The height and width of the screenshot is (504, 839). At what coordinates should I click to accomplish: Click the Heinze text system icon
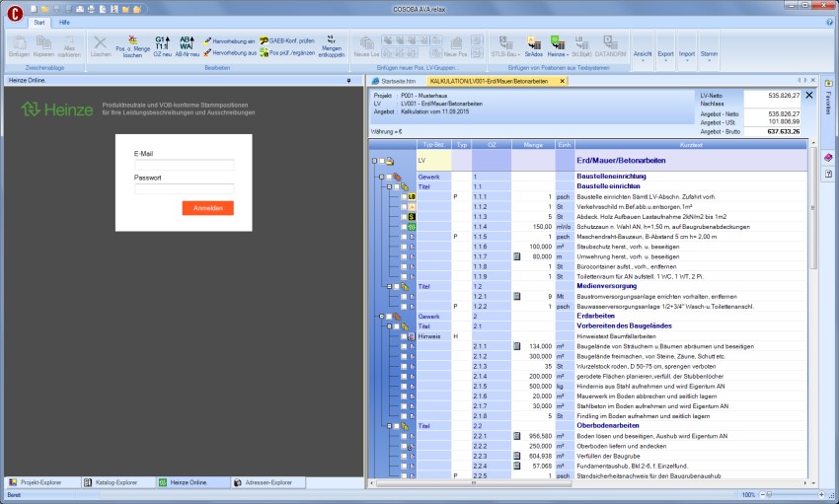[x=557, y=47]
